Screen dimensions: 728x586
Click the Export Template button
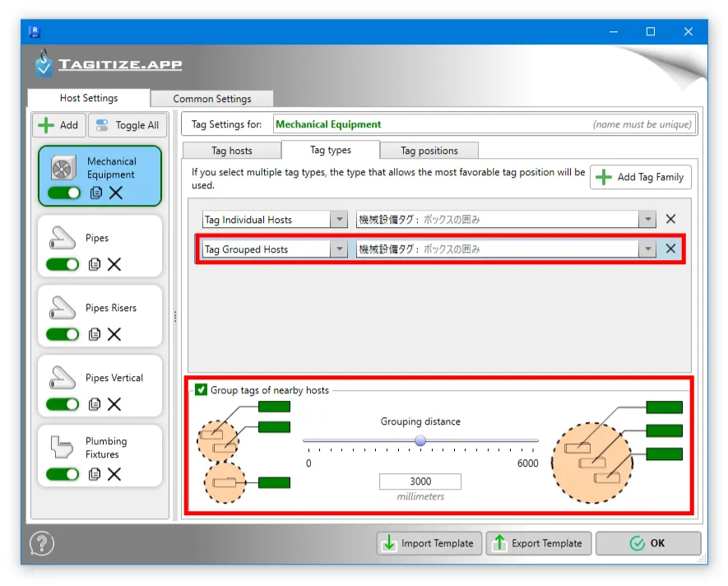click(538, 543)
